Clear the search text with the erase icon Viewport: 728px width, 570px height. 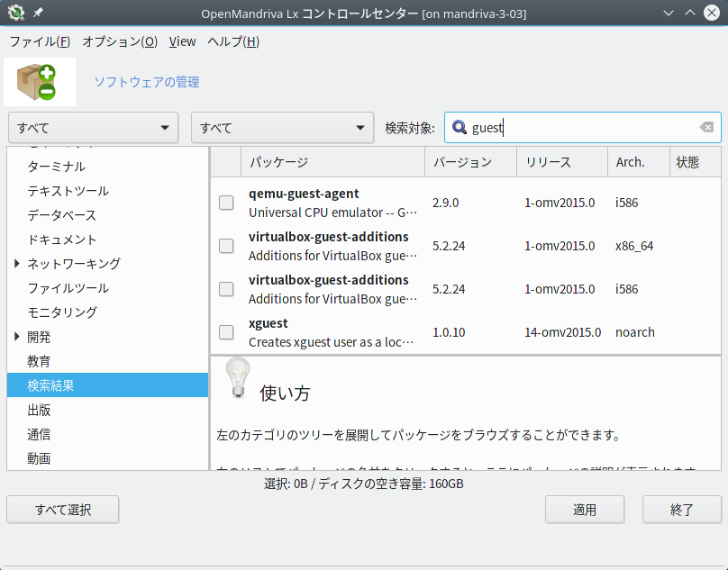point(706,127)
